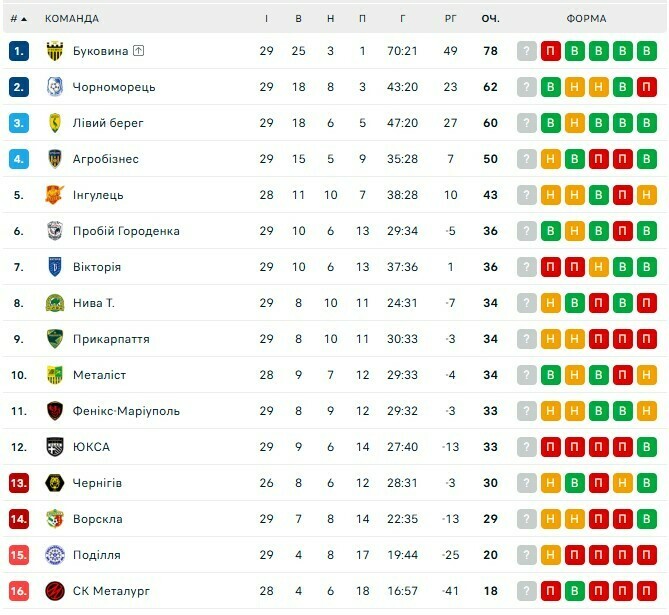Click Буковина's red П loss form badge

[x=551, y=51]
